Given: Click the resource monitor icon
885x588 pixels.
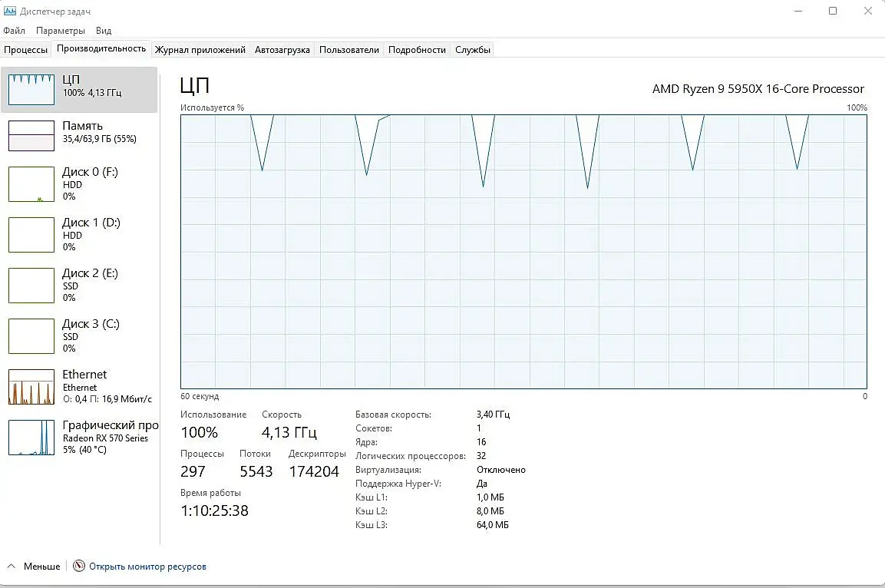Looking at the screenshot, I should click(79, 566).
